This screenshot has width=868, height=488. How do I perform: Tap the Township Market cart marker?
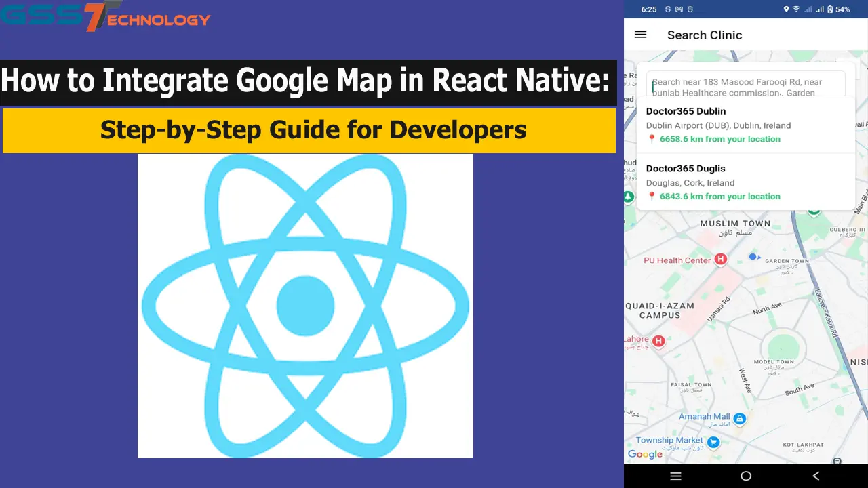pyautogui.click(x=713, y=443)
